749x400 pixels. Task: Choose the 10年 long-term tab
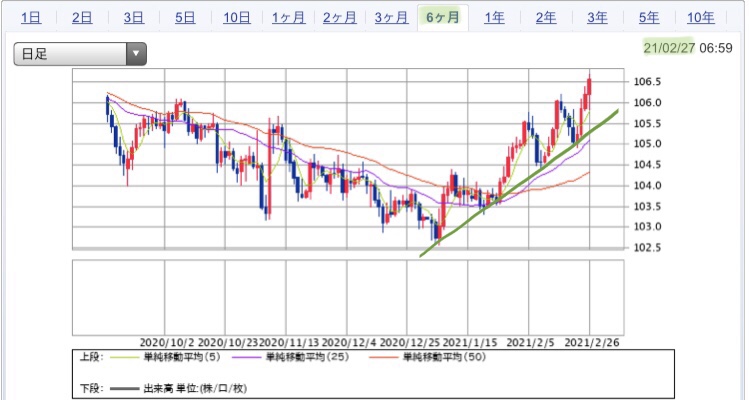[701, 18]
